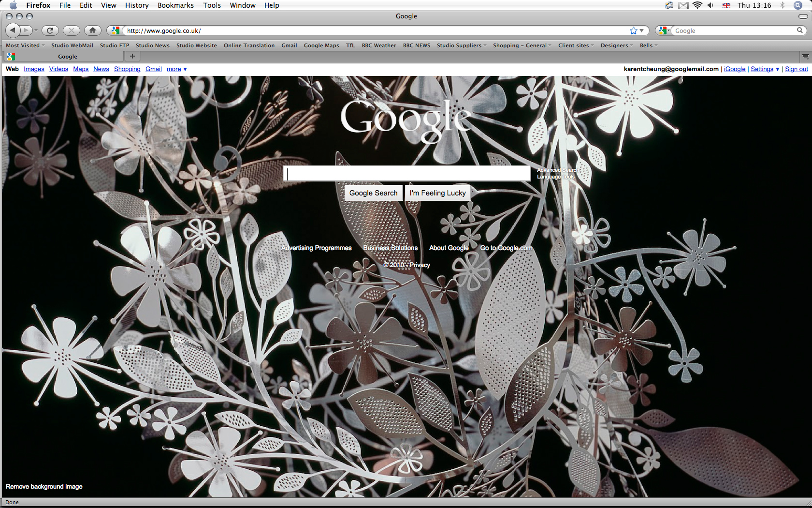The width and height of the screenshot is (812, 508).
Task: Open the History menu
Action: 137,5
